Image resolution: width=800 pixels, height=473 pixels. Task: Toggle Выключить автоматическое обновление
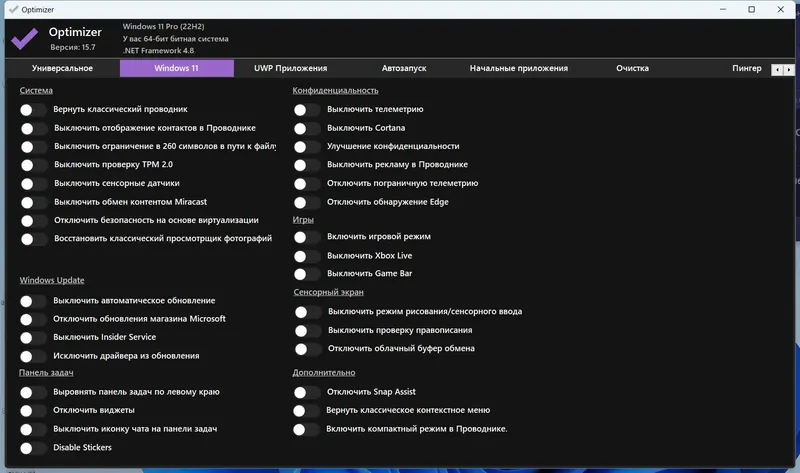coord(33,301)
